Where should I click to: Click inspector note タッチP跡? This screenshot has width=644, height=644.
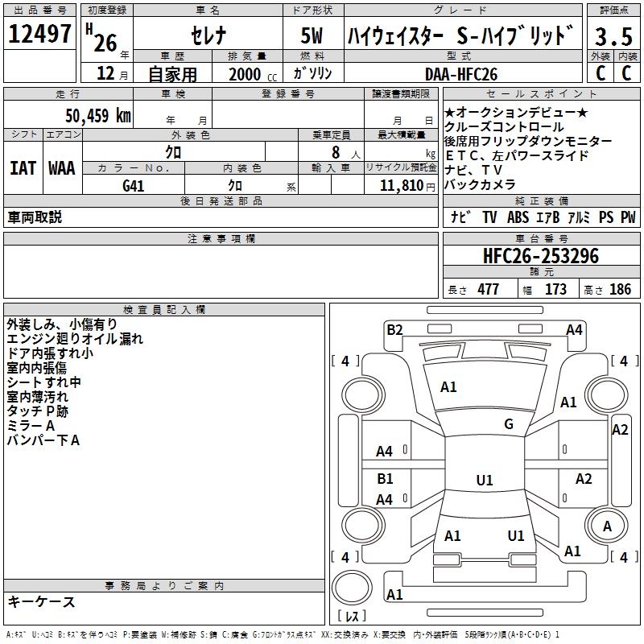[x=37, y=411]
